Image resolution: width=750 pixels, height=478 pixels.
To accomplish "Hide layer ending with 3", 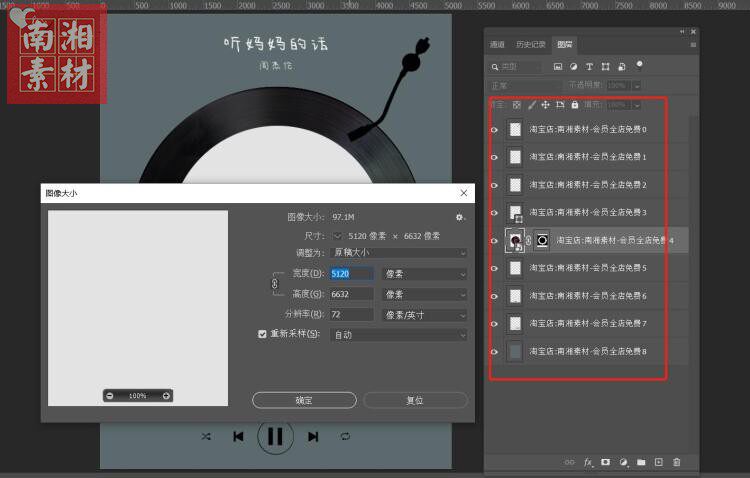I will coord(494,213).
